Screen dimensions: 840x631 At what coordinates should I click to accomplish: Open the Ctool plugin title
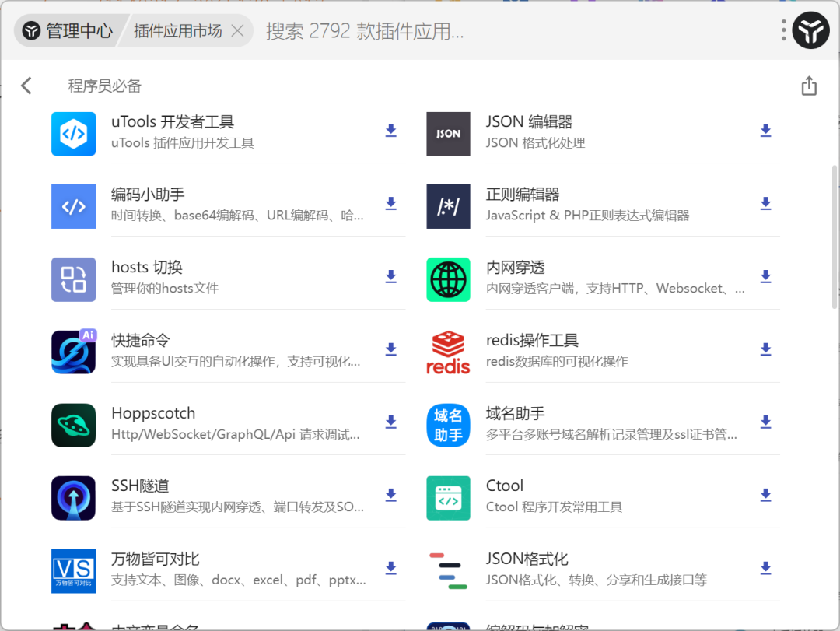pyautogui.click(x=505, y=486)
